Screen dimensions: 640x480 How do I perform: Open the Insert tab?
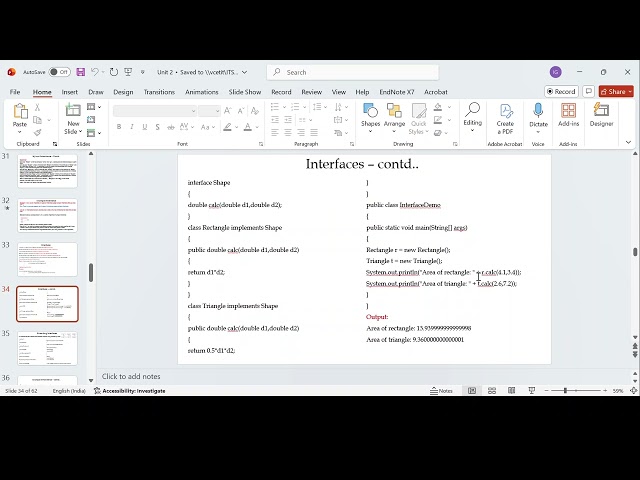pos(69,92)
